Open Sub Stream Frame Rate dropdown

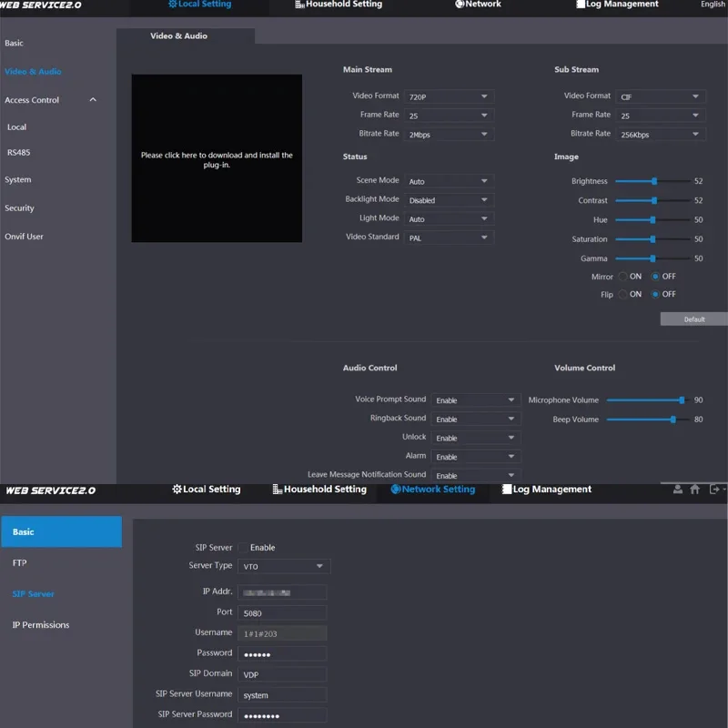click(x=661, y=116)
